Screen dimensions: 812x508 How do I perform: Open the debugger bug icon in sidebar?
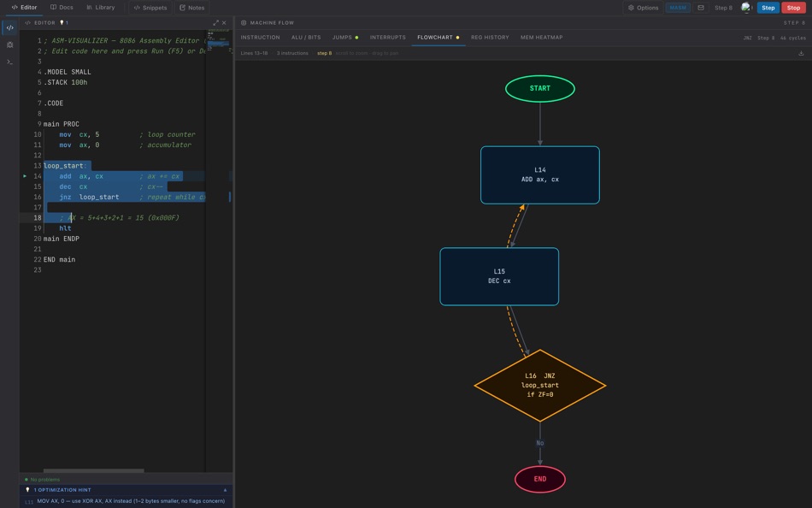point(10,44)
